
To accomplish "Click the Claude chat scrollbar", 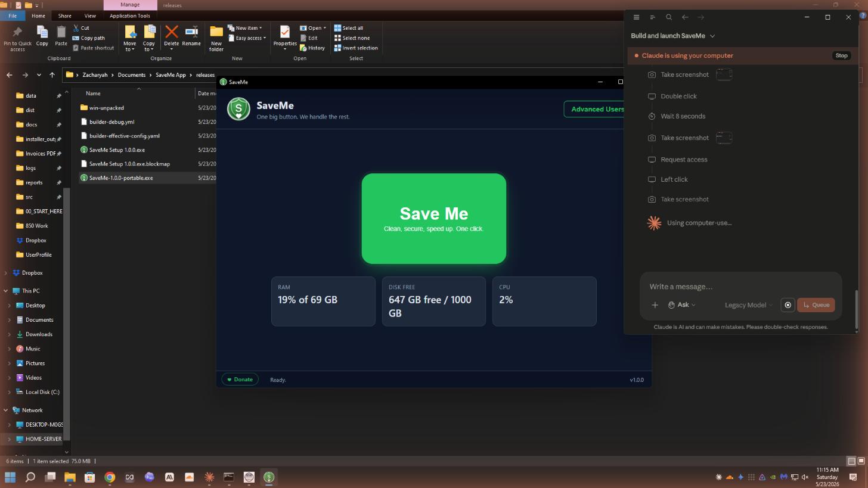I will (857, 310).
